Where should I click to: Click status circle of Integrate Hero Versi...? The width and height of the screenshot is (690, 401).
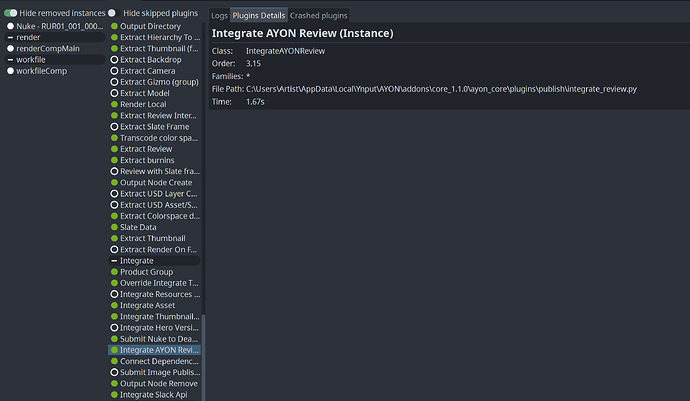[114, 327]
